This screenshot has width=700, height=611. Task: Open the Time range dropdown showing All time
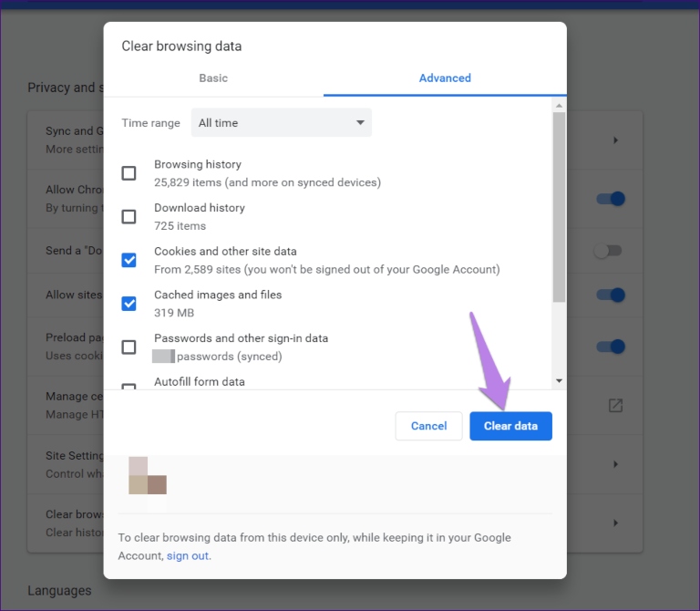(281, 123)
